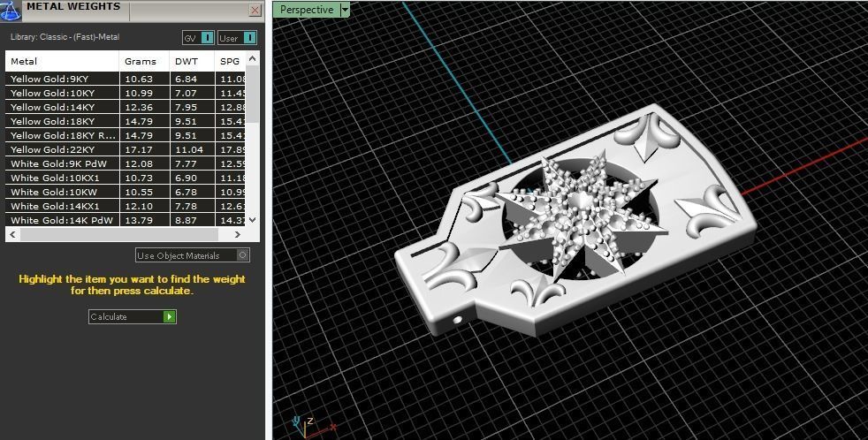Click the Perspective viewport label

coord(306,10)
